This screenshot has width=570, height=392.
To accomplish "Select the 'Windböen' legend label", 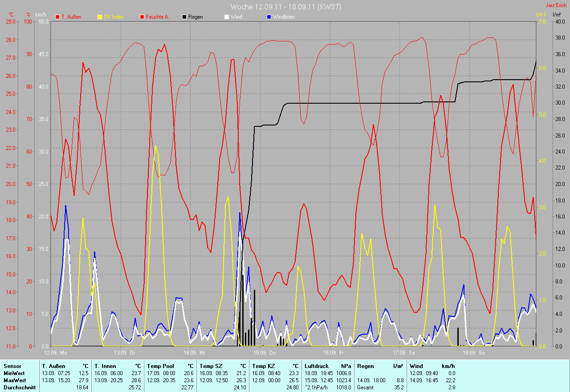I will click(284, 17).
